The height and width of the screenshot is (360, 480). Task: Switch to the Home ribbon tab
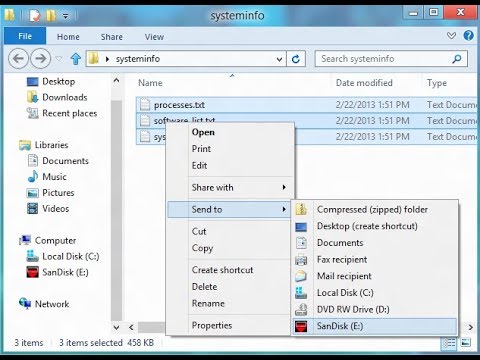(68, 37)
